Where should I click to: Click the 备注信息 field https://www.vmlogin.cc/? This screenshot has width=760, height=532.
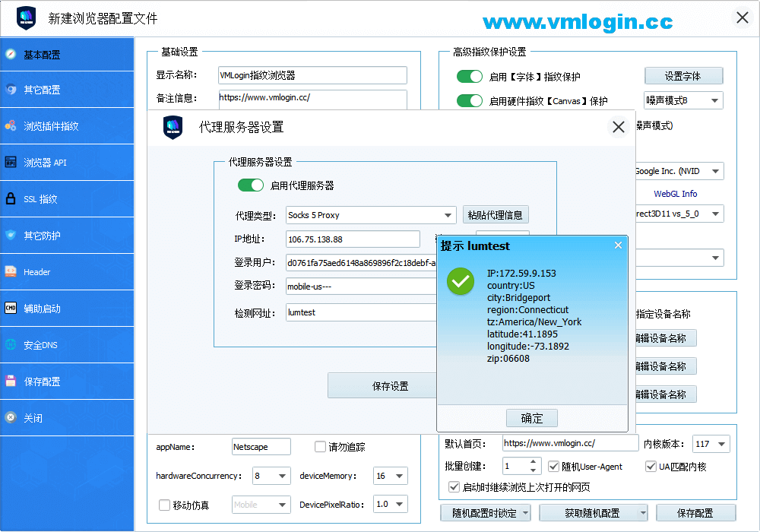(312, 99)
